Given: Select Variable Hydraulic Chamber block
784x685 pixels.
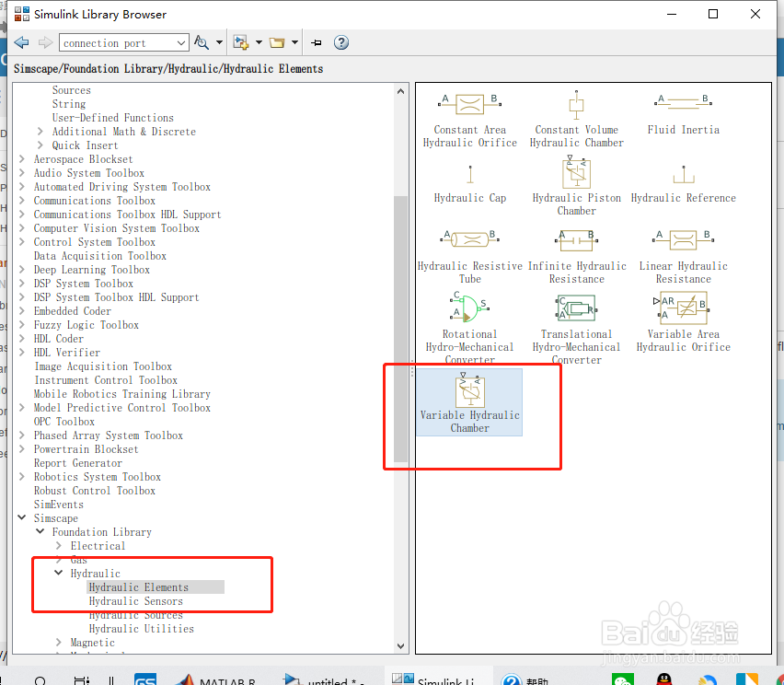Looking at the screenshot, I should coord(470,402).
